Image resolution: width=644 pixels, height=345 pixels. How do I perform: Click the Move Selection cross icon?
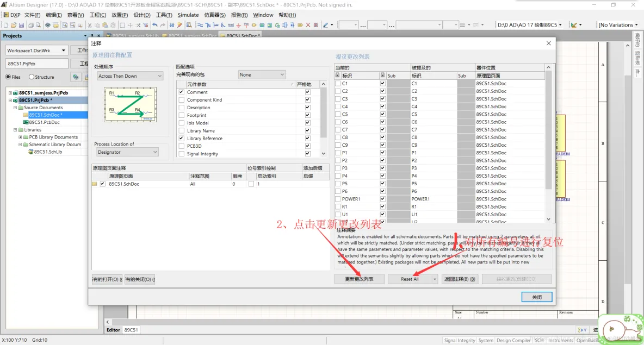tap(130, 25)
